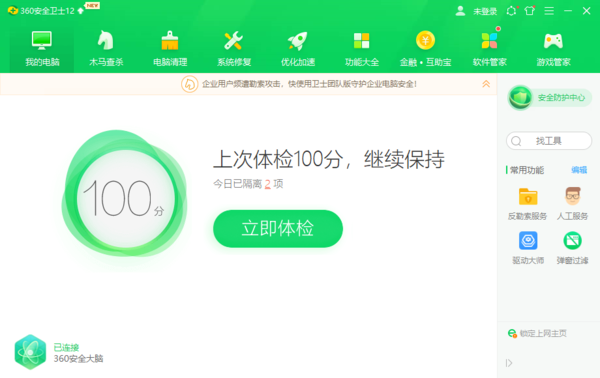Collapse the notice banner with double chevron
Screen dimensions: 600x378
coord(486,84)
